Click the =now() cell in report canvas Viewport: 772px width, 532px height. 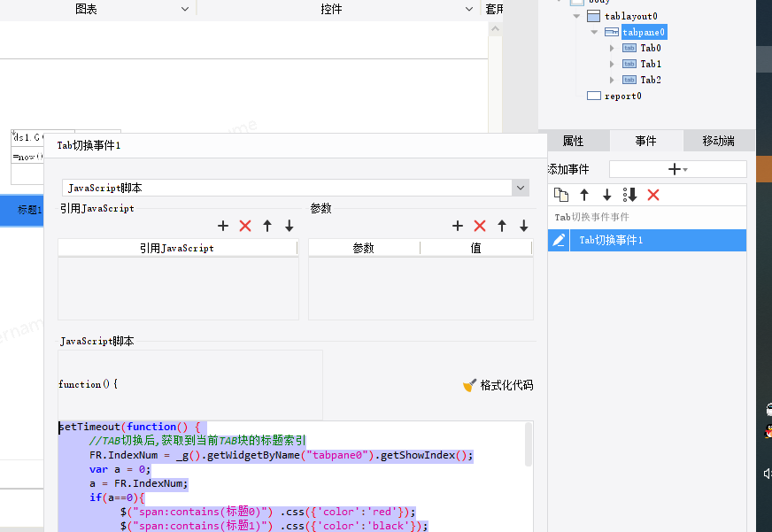click(27, 157)
